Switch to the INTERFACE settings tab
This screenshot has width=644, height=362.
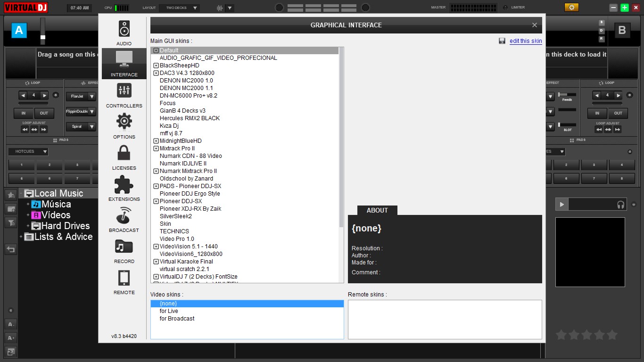click(124, 64)
